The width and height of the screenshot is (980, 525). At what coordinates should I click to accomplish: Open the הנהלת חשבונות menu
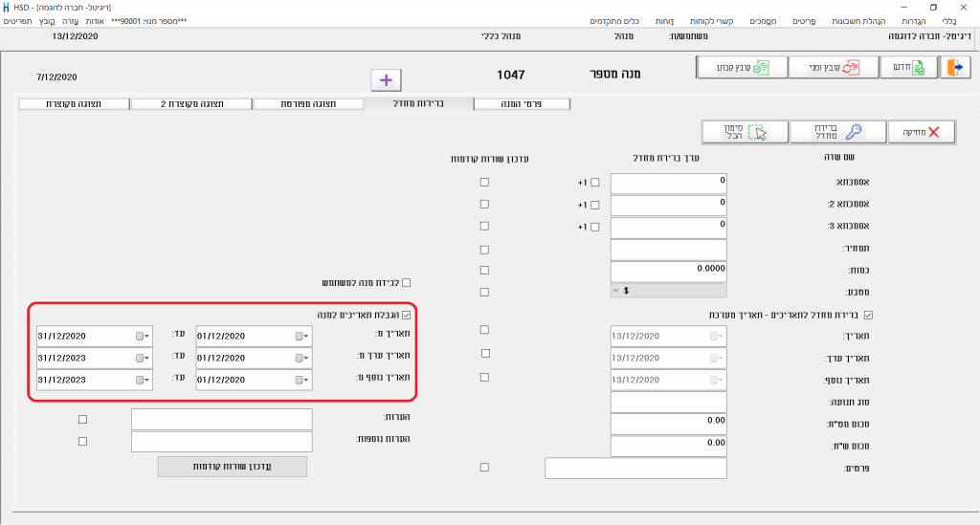click(x=858, y=21)
